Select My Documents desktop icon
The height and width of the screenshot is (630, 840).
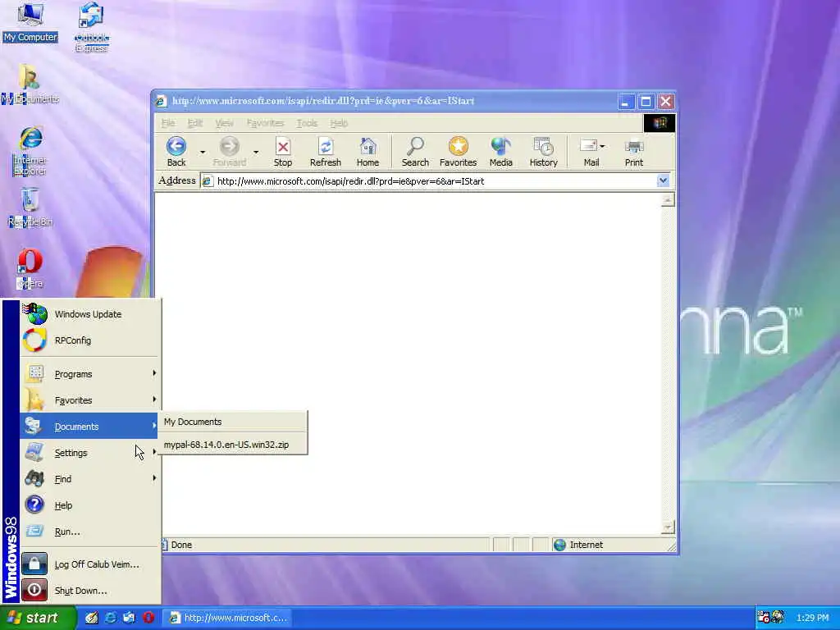pyautogui.click(x=30, y=84)
